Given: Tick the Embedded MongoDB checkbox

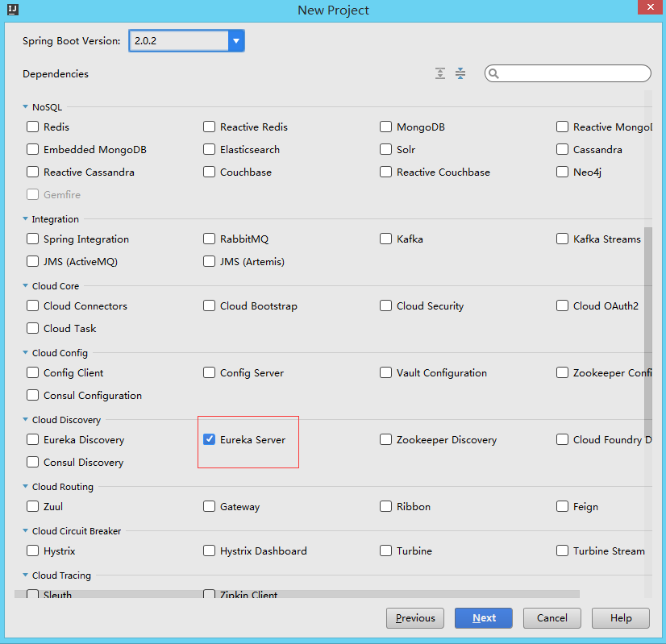Looking at the screenshot, I should pyautogui.click(x=33, y=149).
